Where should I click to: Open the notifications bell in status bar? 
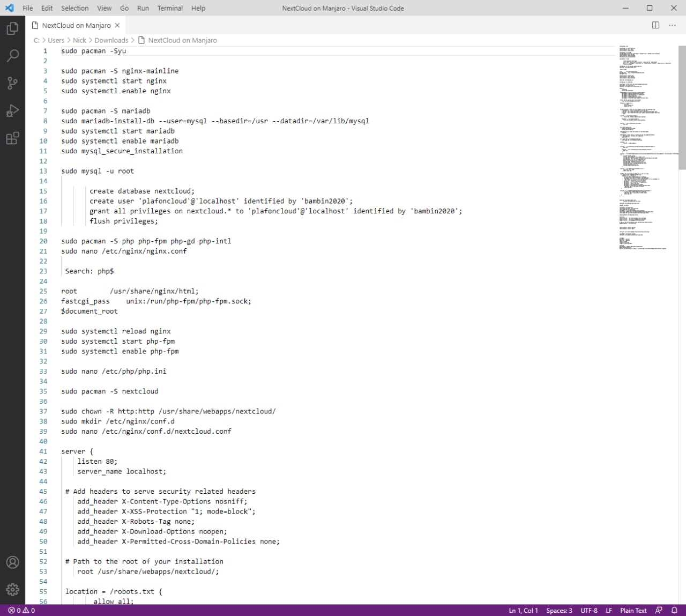pos(675,611)
